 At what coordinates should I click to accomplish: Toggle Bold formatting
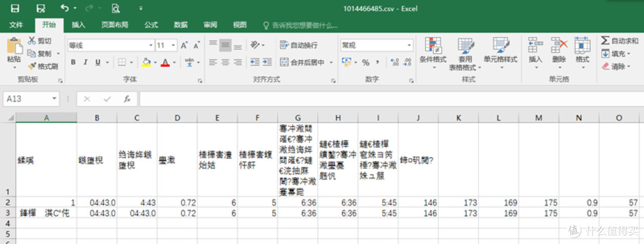[x=73, y=62]
